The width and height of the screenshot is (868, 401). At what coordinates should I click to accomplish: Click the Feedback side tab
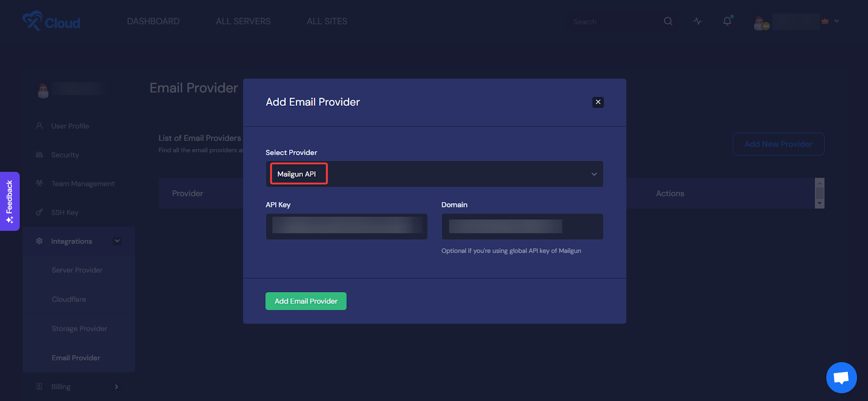coord(10,201)
